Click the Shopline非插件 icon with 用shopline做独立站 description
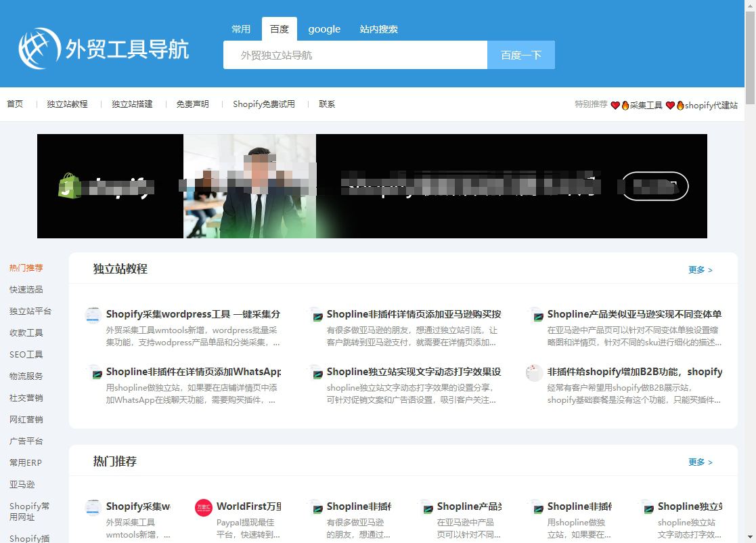756x543 pixels. click(536, 507)
